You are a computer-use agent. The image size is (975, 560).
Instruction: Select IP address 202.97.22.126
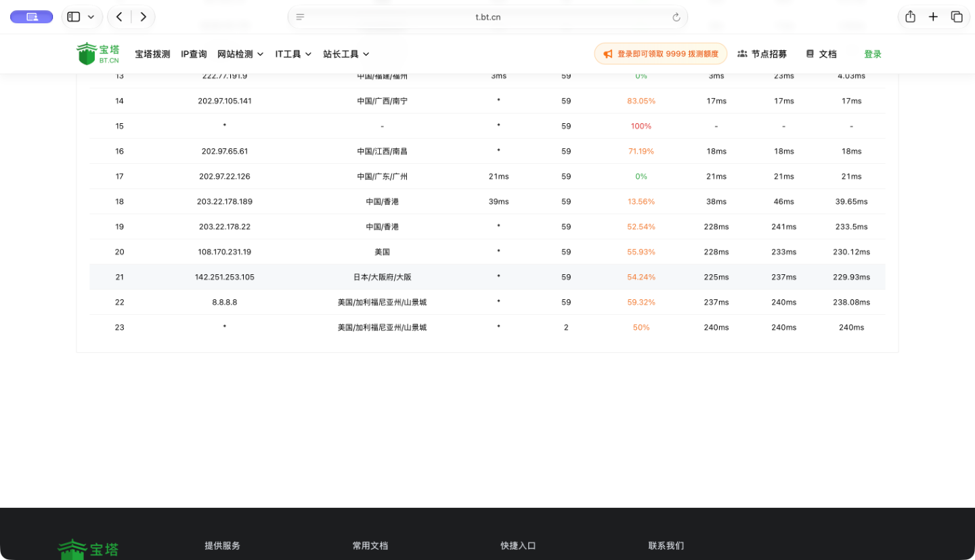[225, 176]
